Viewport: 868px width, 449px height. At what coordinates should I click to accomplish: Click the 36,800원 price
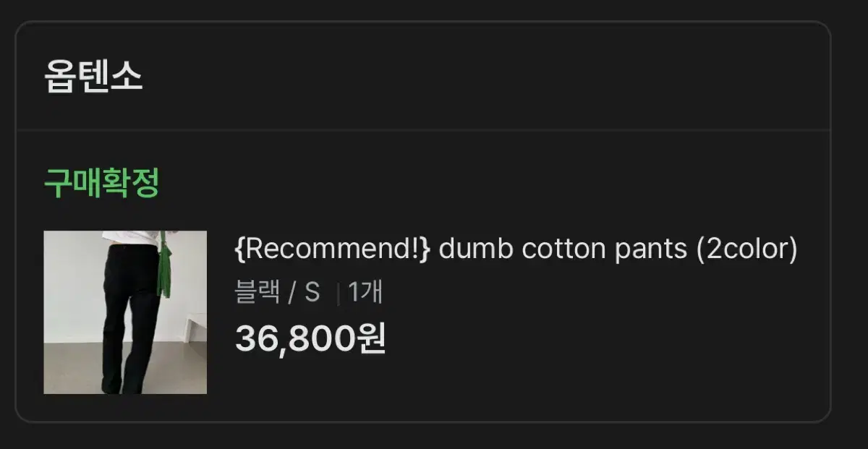coord(310,338)
